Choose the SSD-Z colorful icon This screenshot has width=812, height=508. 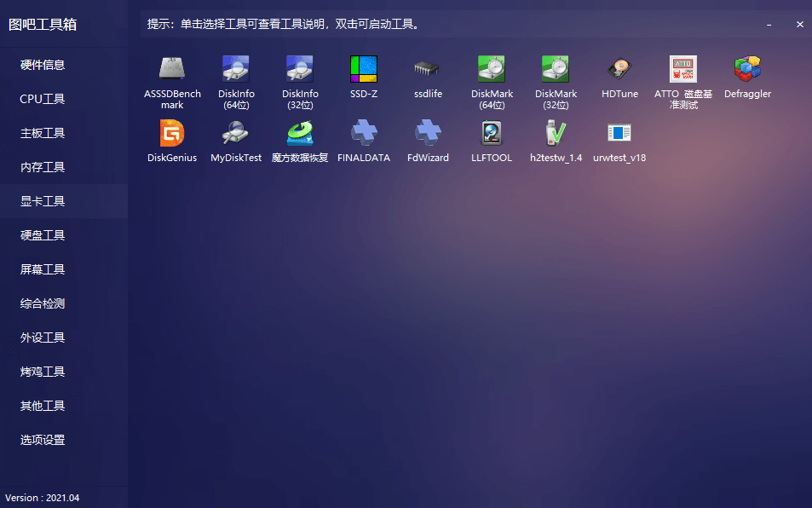tap(364, 69)
